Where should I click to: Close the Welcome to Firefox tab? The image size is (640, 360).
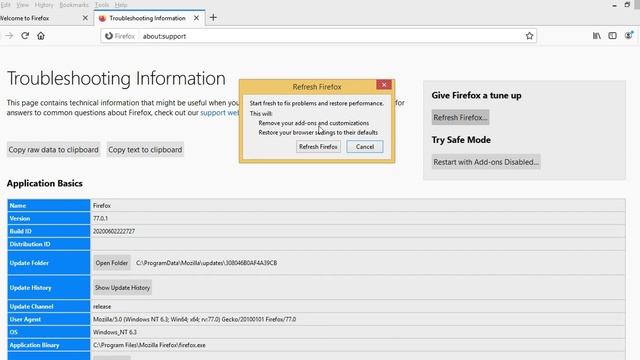[x=85, y=18]
